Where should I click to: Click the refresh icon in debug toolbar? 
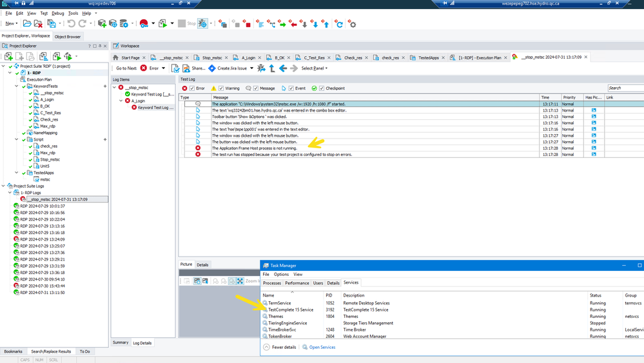pyautogui.click(x=339, y=24)
